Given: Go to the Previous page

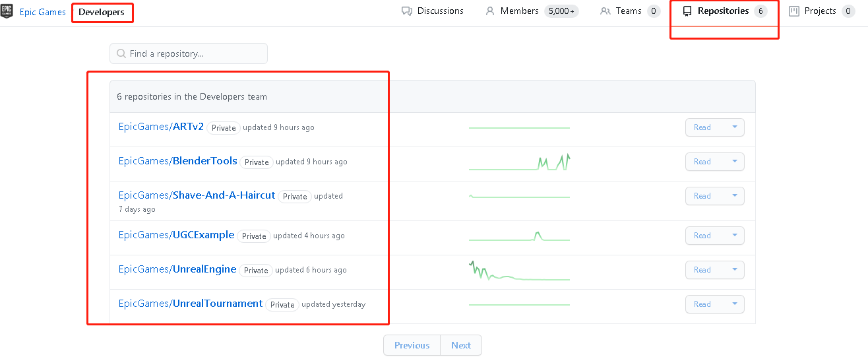Looking at the screenshot, I should point(412,345).
